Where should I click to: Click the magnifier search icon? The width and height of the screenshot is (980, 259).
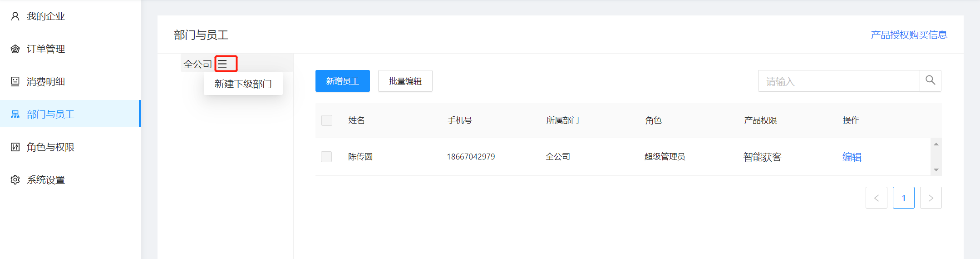pyautogui.click(x=930, y=81)
